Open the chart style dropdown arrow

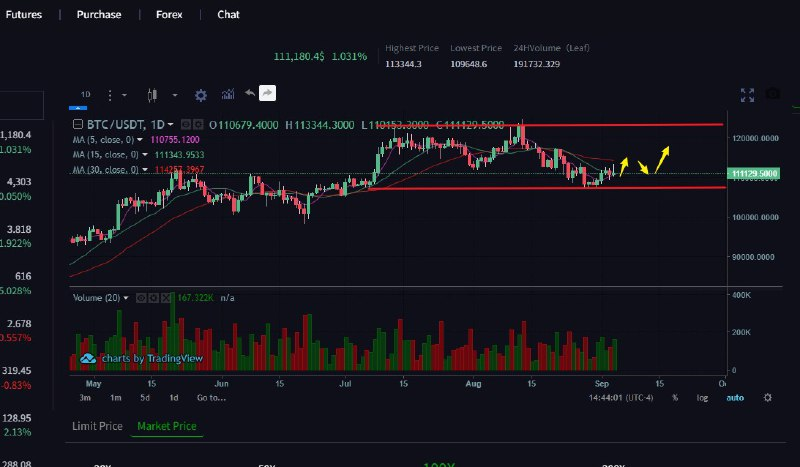tap(174, 94)
